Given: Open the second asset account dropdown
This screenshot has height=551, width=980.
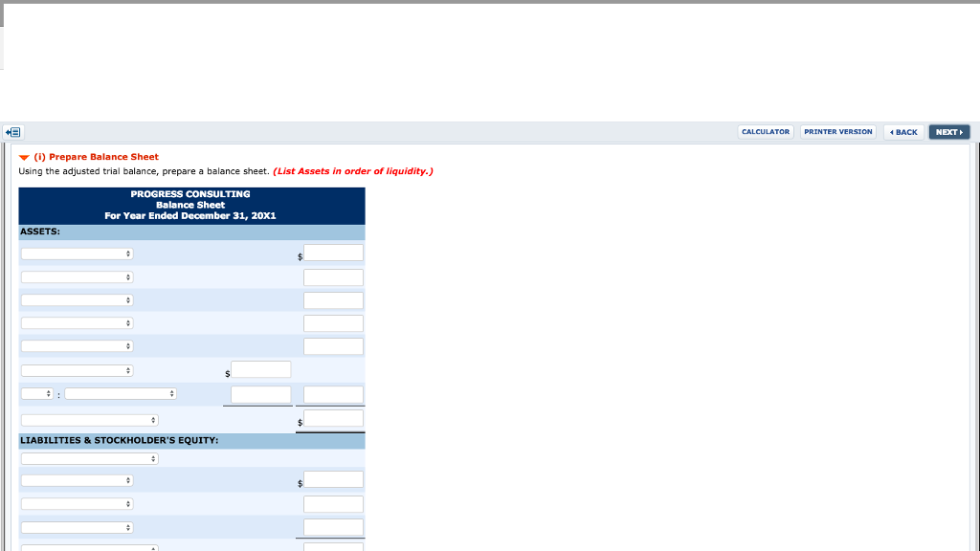Looking at the screenshot, I should tap(77, 276).
